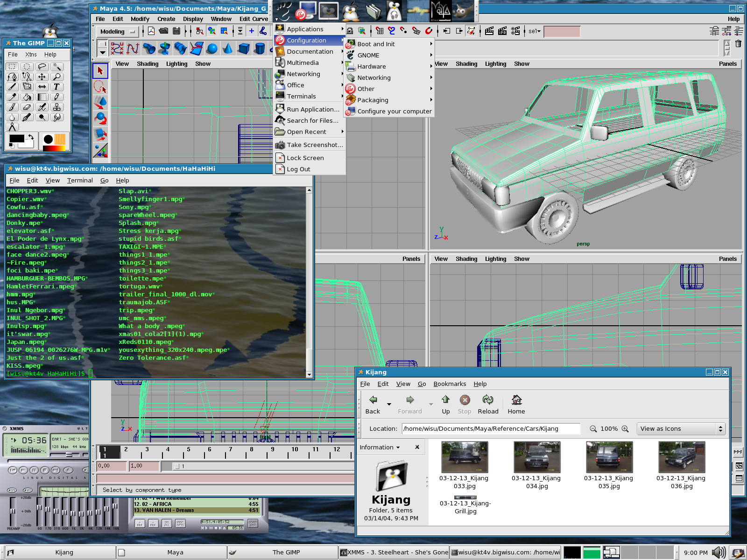Image resolution: width=747 pixels, height=560 pixels.
Task: Toggle XMMS equalizer ON button
Action: point(12,490)
